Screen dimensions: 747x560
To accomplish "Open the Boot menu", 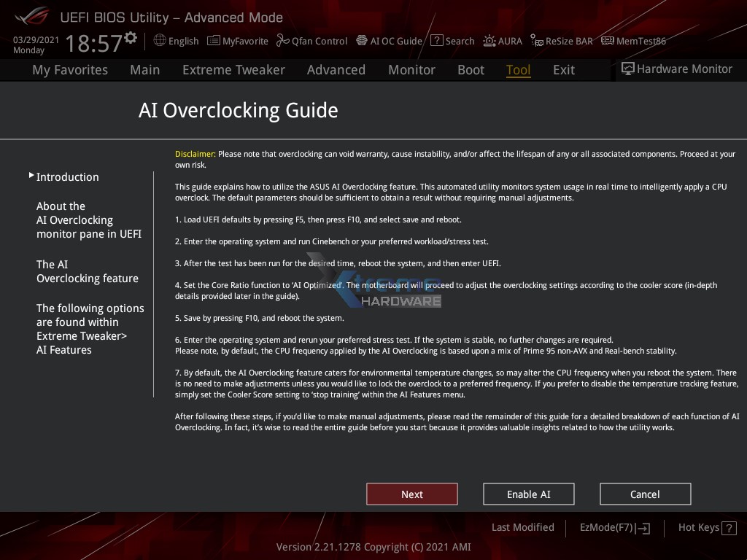I will point(471,69).
